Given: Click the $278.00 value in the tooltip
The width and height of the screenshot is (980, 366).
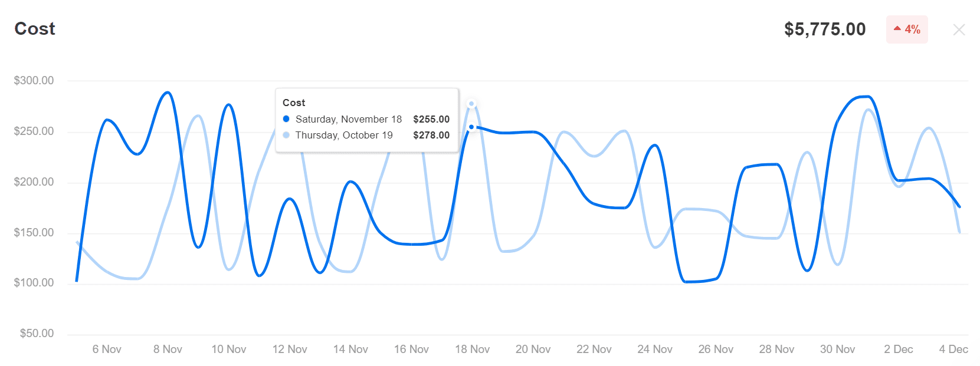Looking at the screenshot, I should (431, 135).
